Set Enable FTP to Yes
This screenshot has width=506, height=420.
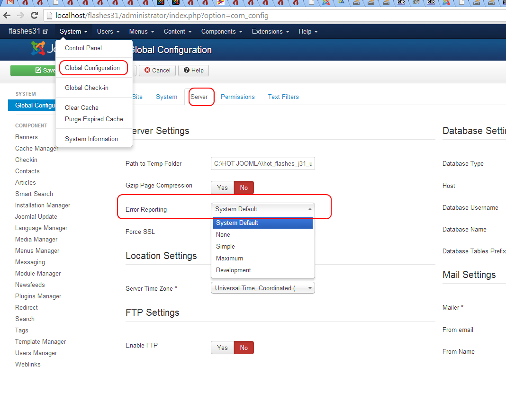[x=222, y=348]
